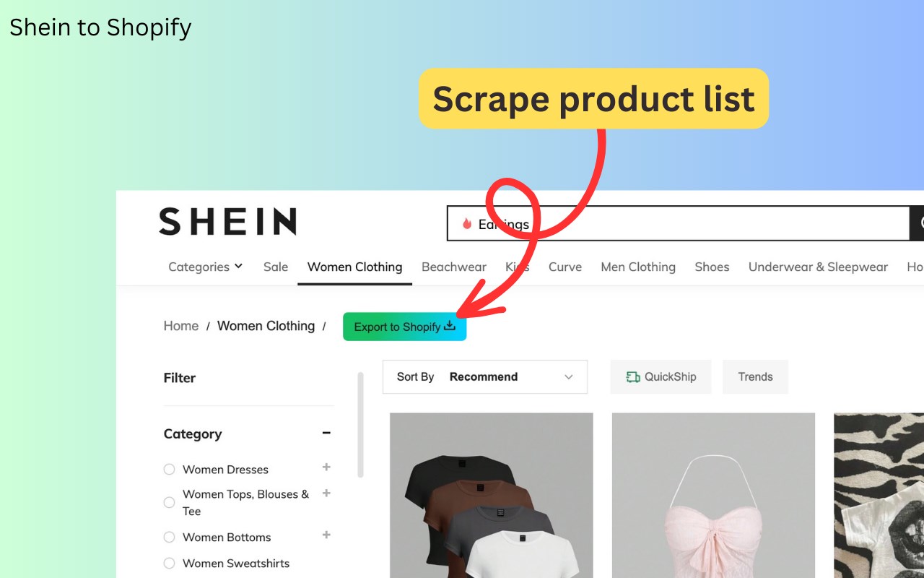Click the Trends filter button
The image size is (924, 578).
coord(755,376)
